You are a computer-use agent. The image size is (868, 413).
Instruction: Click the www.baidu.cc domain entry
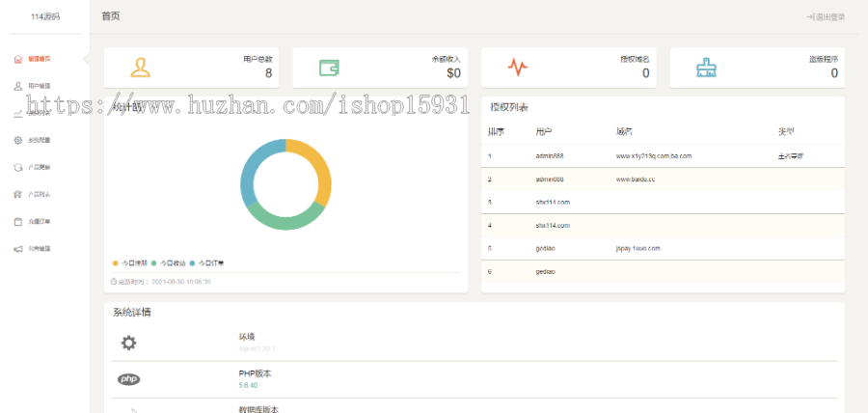coord(636,179)
